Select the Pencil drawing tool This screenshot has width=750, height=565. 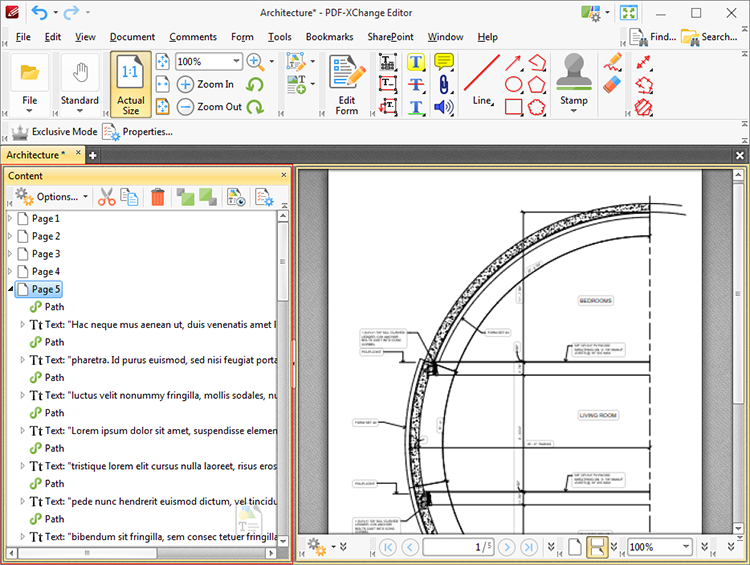(x=612, y=62)
